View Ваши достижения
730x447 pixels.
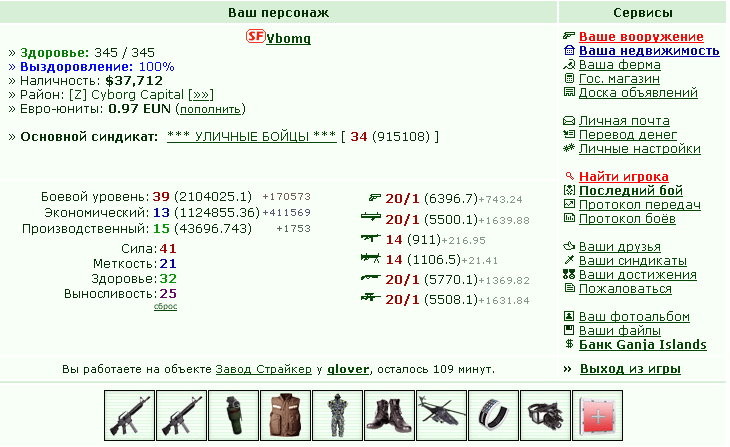[638, 274]
